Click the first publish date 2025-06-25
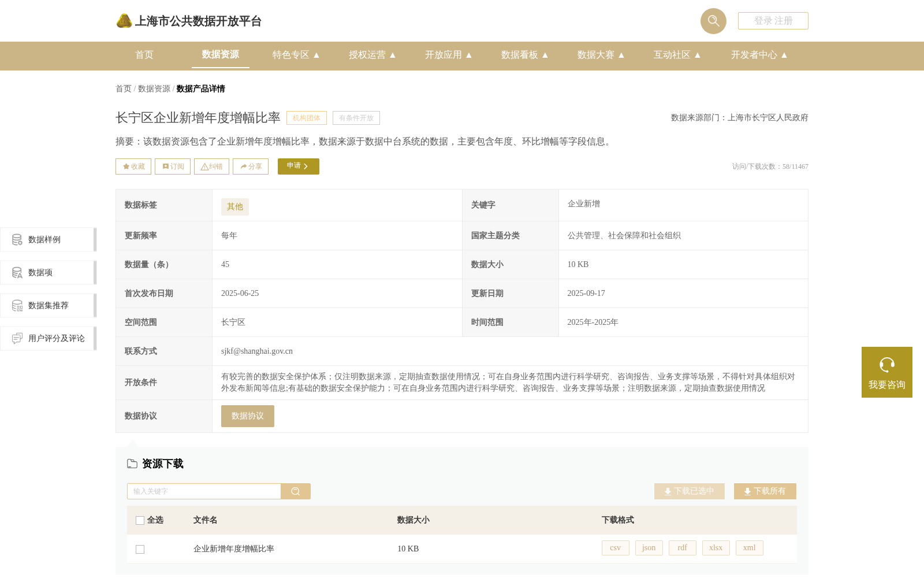924x578 pixels. 240,294
